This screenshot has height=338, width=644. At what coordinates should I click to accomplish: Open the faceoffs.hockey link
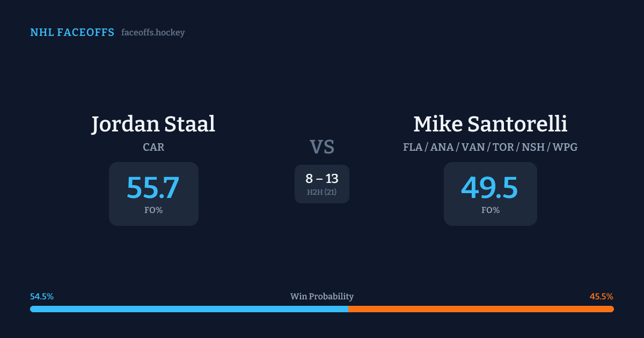153,33
